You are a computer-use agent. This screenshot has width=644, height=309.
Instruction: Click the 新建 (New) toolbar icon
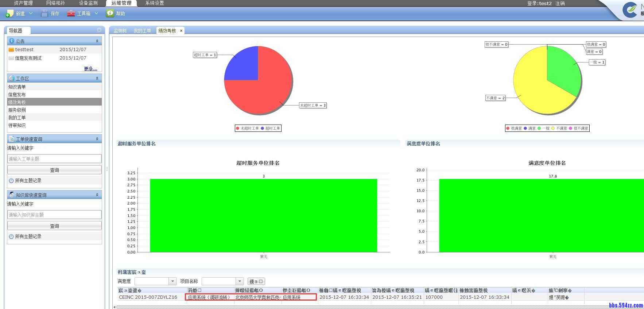(x=10, y=14)
